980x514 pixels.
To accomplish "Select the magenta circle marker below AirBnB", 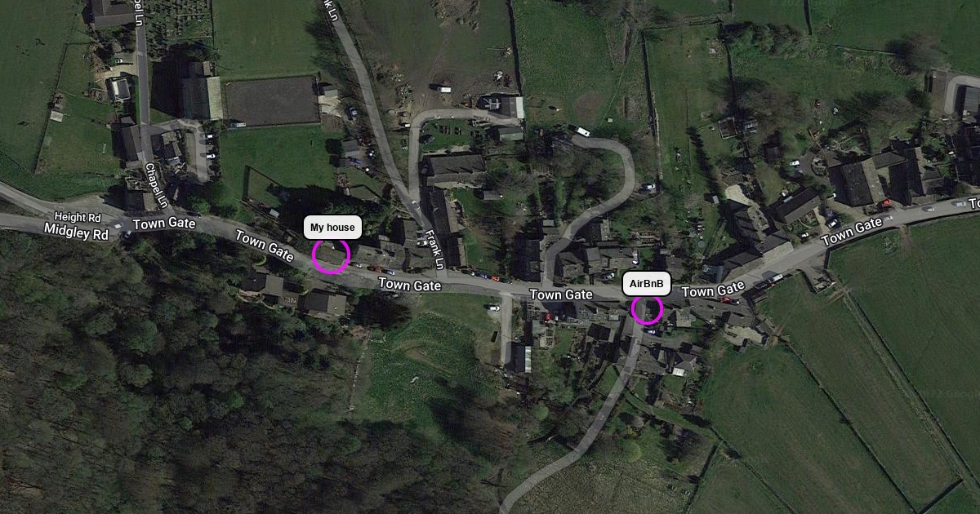I will pos(647,308).
